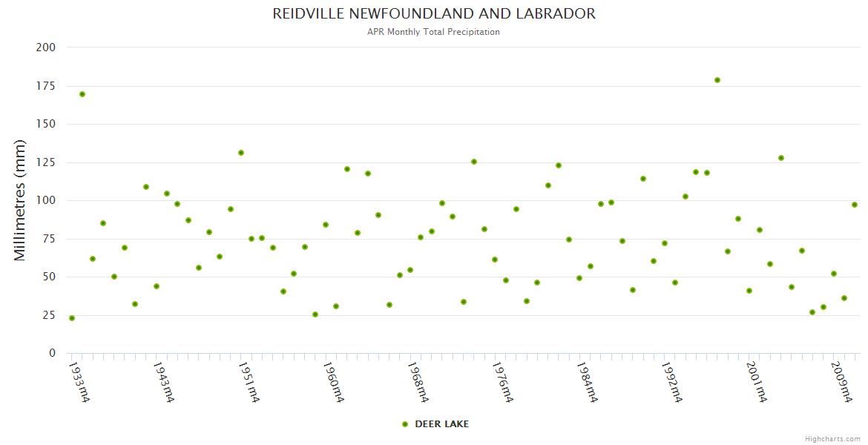This screenshot has height=445, width=868.
Task: Click the 1951m4 x-axis label
Action: 249,382
